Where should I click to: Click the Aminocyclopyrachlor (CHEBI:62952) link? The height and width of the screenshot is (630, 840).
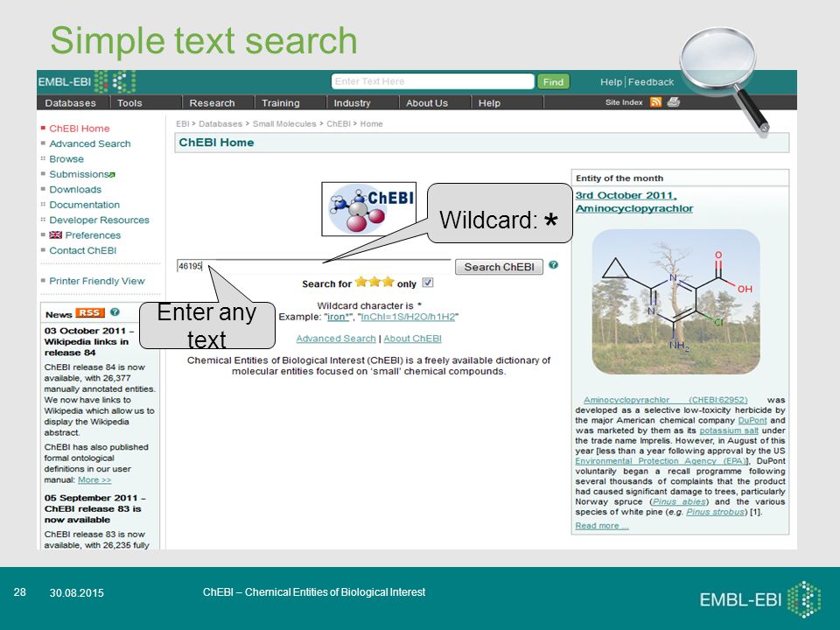coord(665,400)
